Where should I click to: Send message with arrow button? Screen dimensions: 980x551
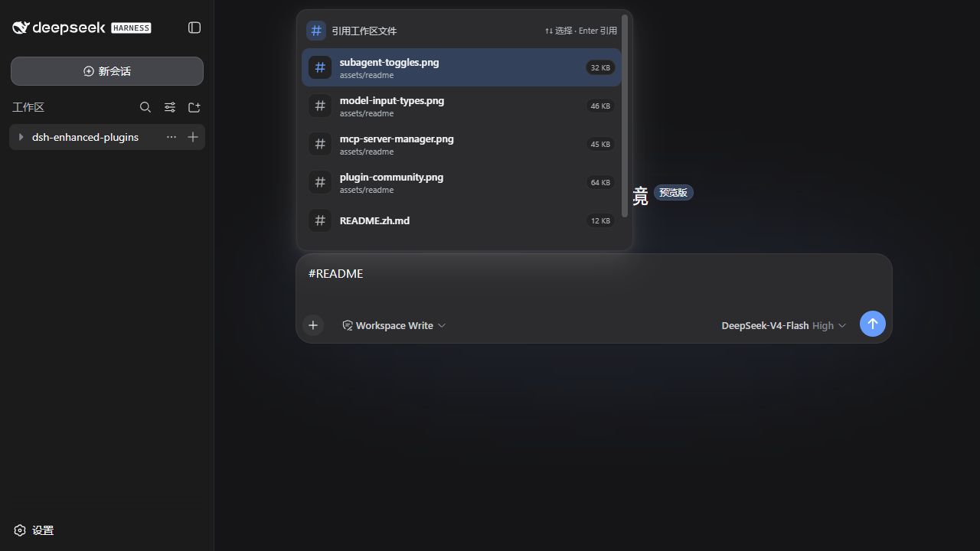click(873, 324)
